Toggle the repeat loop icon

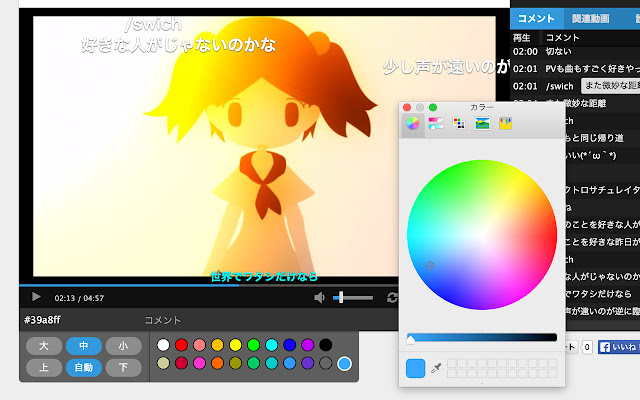(392, 298)
